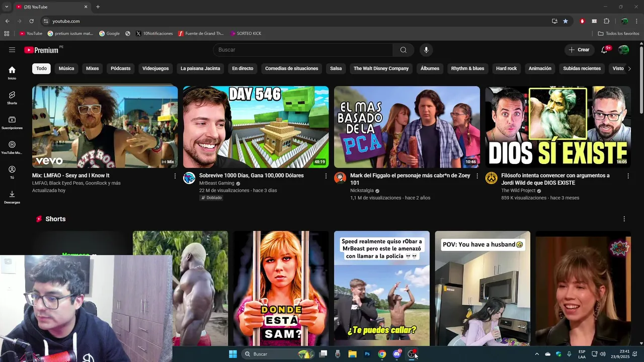
Task: Open options for Mark del Figgalo video
Action: point(477,176)
